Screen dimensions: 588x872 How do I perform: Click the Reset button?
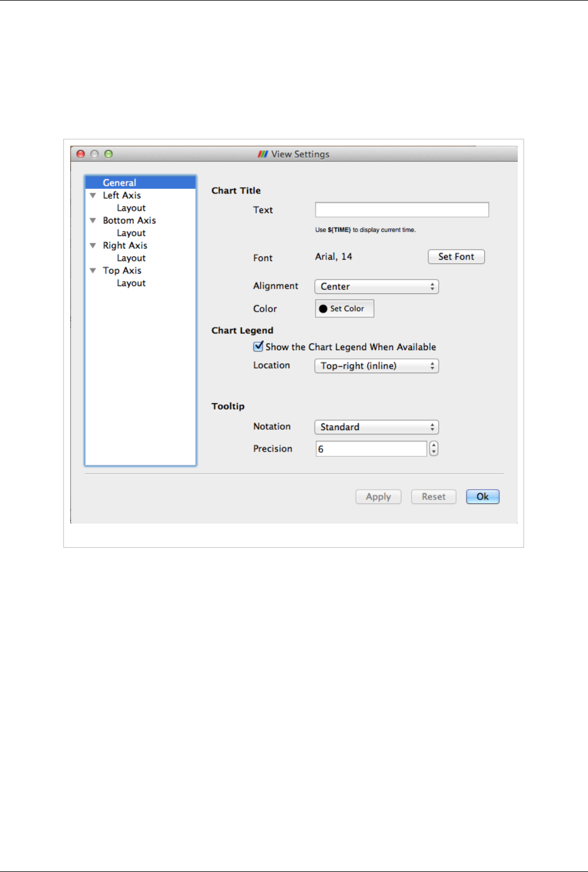coord(434,497)
